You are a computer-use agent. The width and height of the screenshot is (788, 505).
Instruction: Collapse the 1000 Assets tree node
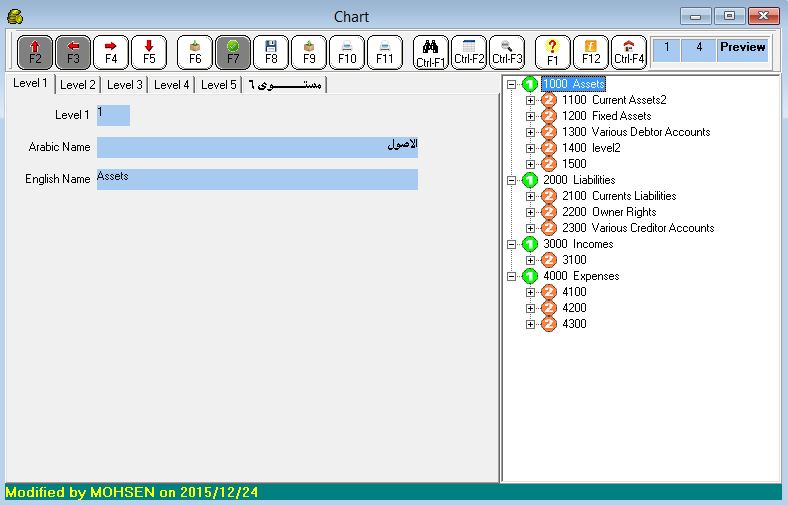(x=512, y=84)
